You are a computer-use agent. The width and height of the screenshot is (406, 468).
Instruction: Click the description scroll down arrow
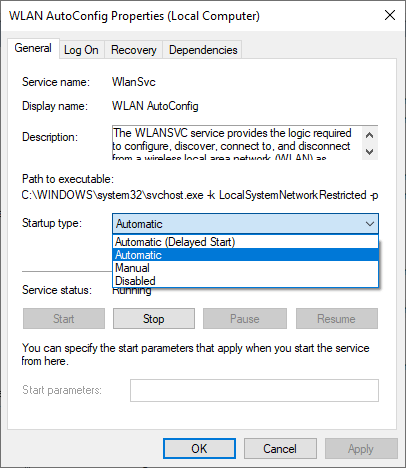[369, 152]
